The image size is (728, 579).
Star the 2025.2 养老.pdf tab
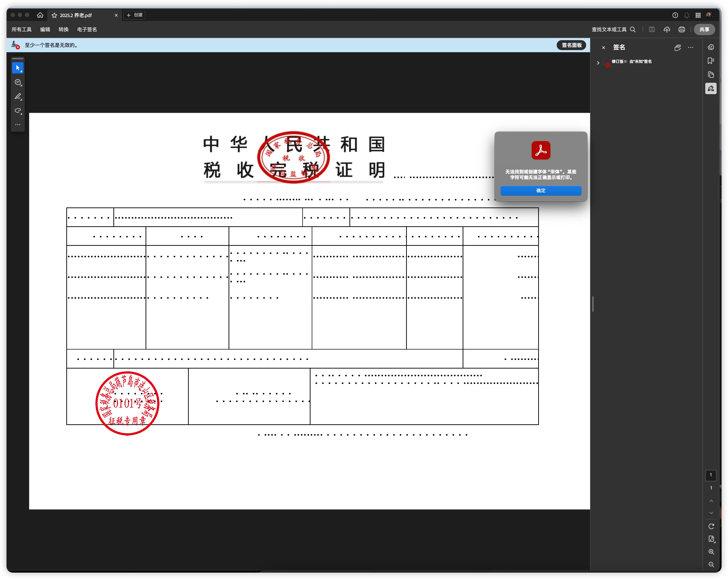(x=54, y=15)
